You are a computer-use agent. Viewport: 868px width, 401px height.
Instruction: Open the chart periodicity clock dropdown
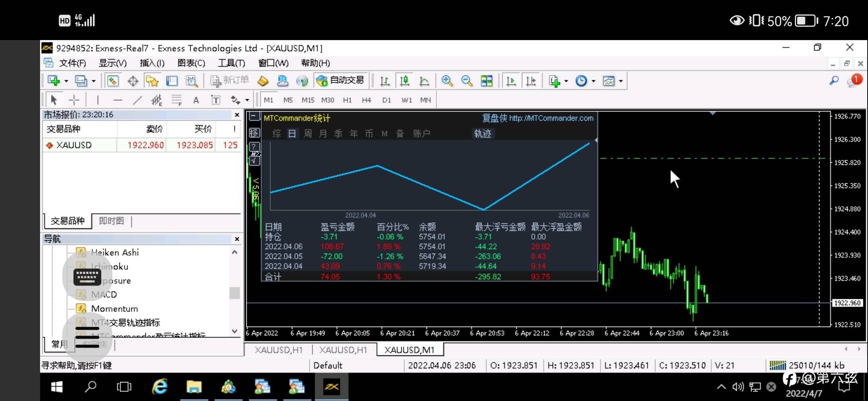click(x=582, y=81)
